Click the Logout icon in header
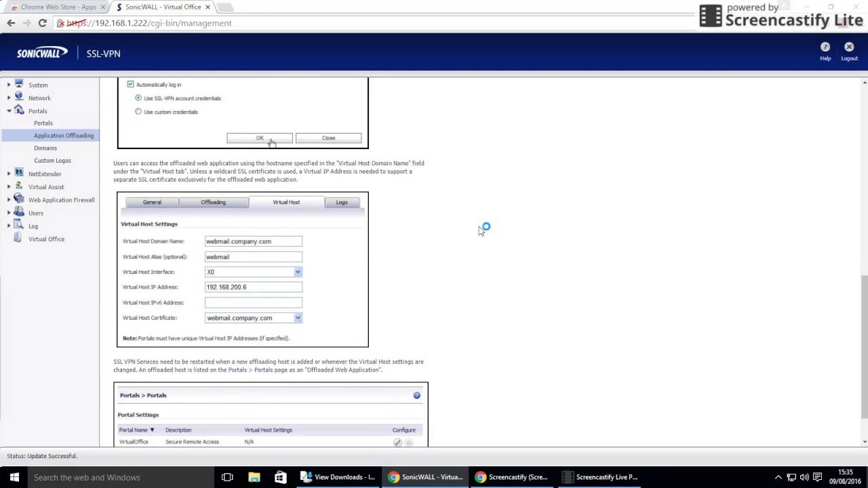This screenshot has height=488, width=868. 849,47
